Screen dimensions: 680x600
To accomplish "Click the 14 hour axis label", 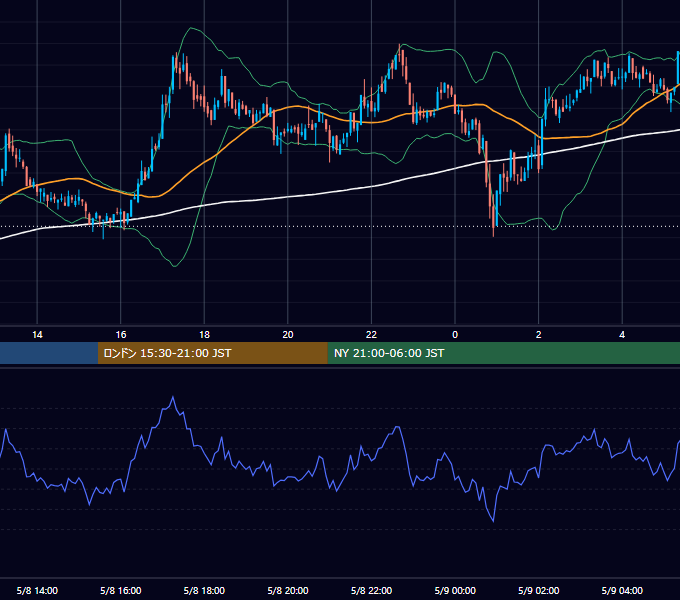I will click(37, 335).
